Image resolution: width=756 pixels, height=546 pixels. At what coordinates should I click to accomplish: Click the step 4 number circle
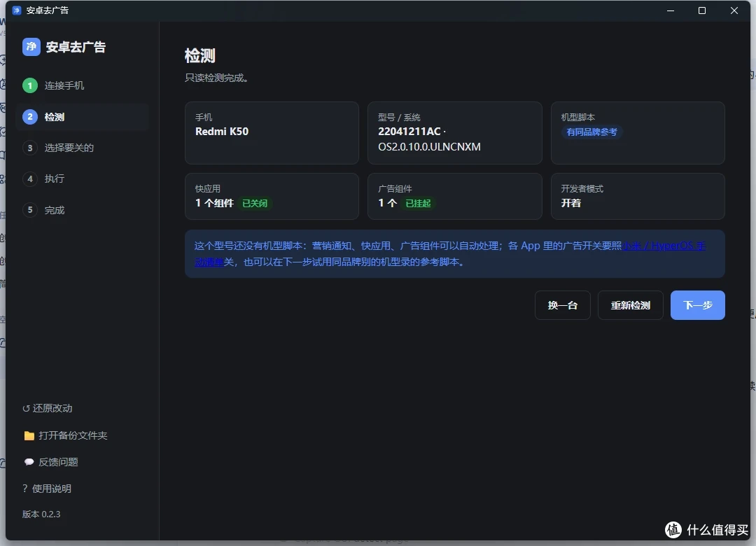tap(30, 179)
